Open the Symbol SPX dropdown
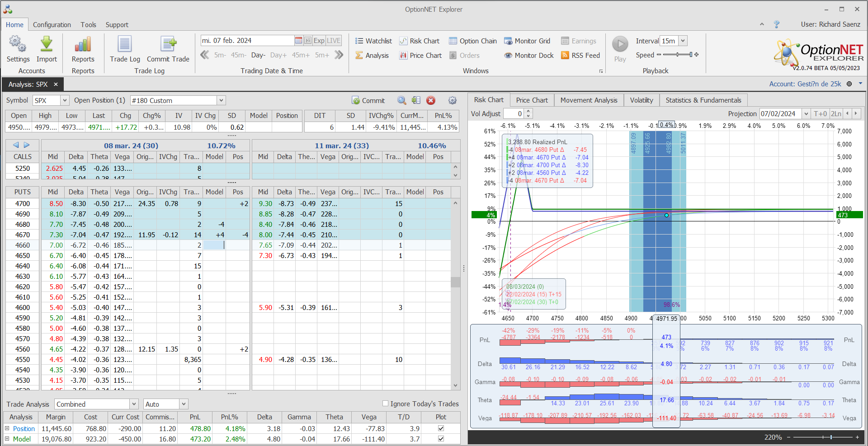The image size is (868, 446). tap(65, 100)
